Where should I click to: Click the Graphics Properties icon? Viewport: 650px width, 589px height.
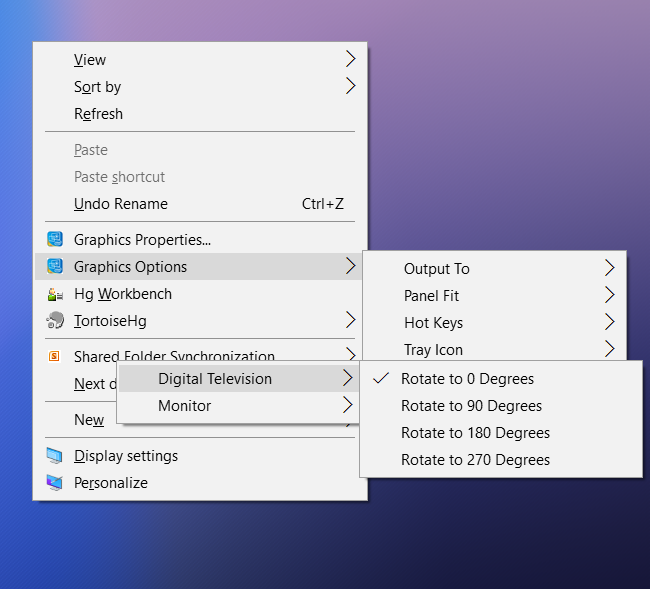point(55,240)
